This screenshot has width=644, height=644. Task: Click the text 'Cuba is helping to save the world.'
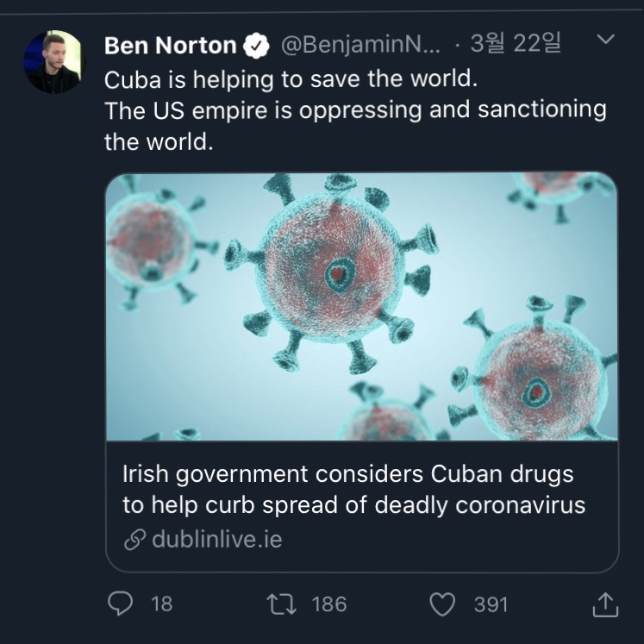(x=290, y=80)
